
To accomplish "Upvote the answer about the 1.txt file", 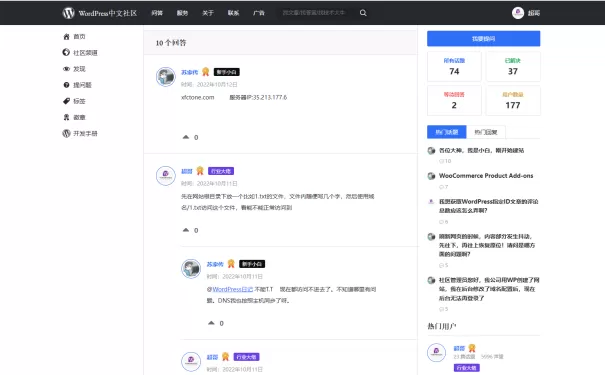I will coord(186,230).
